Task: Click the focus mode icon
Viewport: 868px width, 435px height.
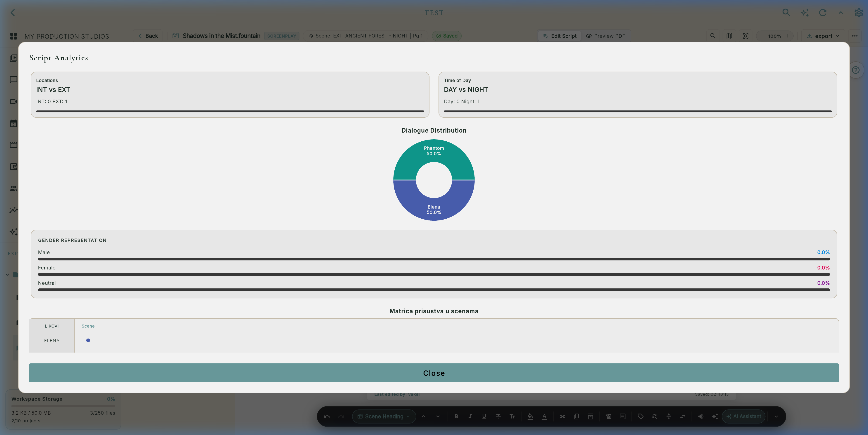Action: click(746, 36)
